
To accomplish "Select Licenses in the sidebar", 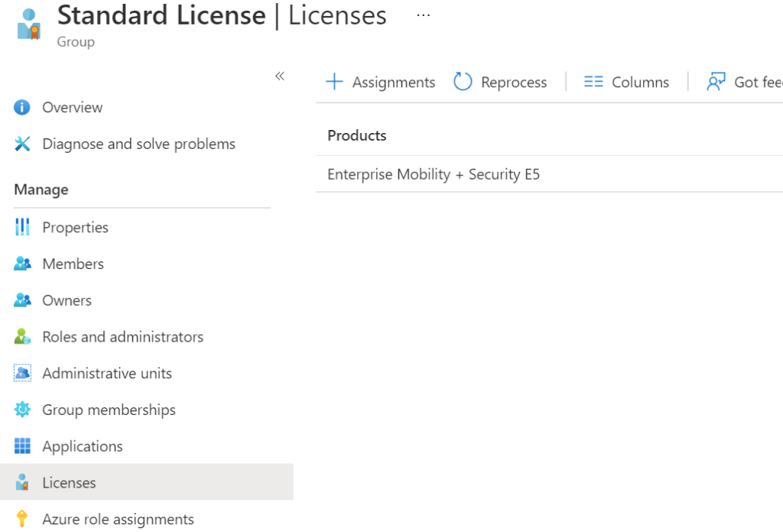I will point(147,482).
